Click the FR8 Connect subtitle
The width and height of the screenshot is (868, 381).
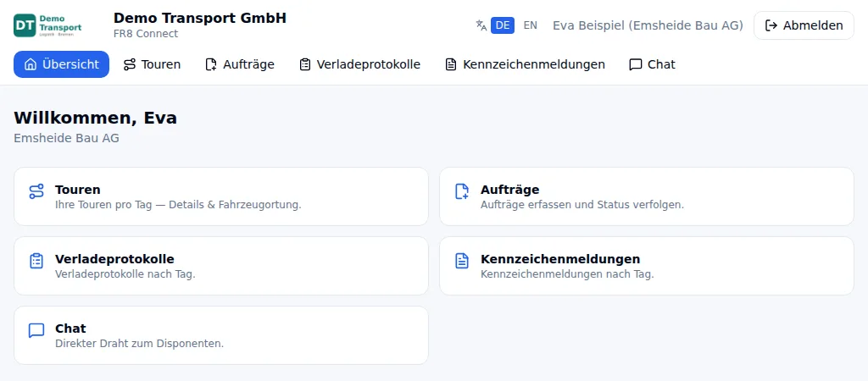[146, 34]
